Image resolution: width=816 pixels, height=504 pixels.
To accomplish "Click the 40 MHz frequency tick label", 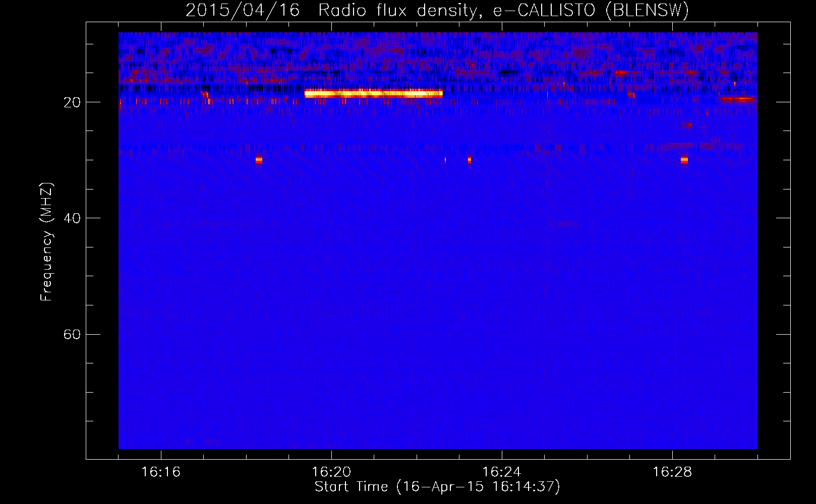I will (x=72, y=218).
